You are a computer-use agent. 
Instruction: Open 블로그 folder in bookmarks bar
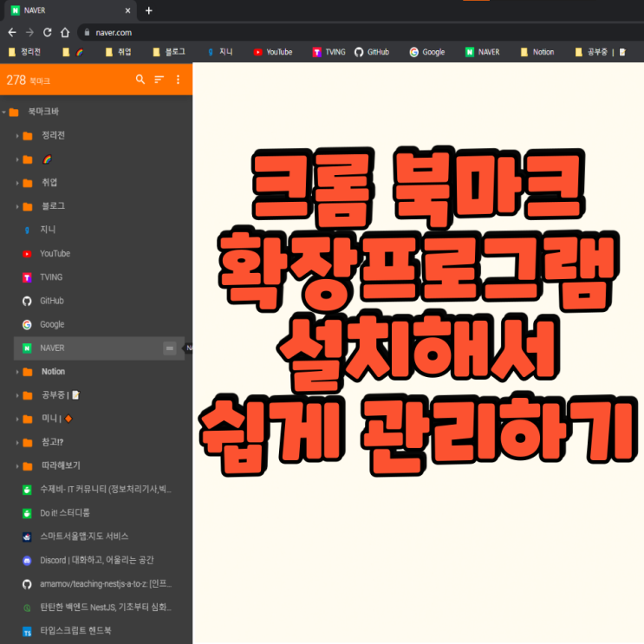tap(169, 52)
